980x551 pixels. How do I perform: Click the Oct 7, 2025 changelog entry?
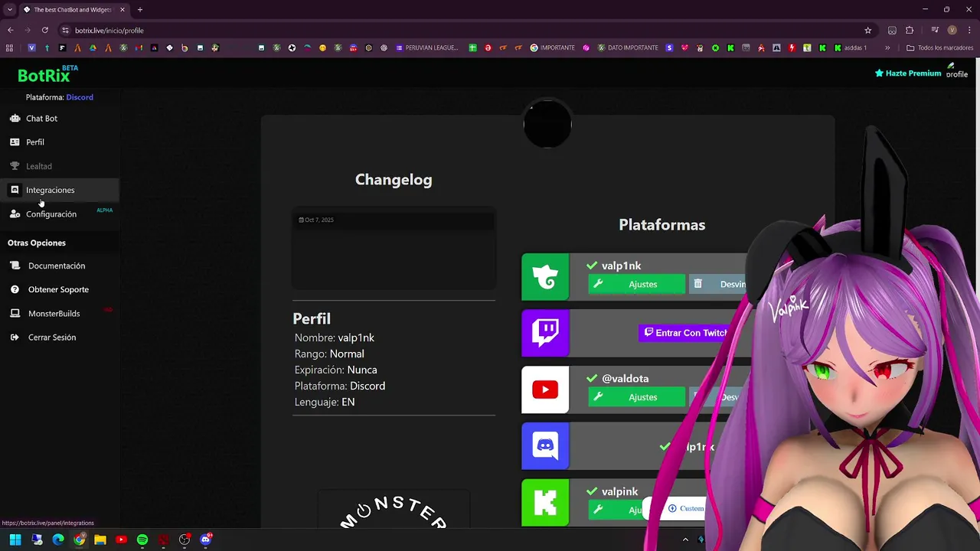394,220
